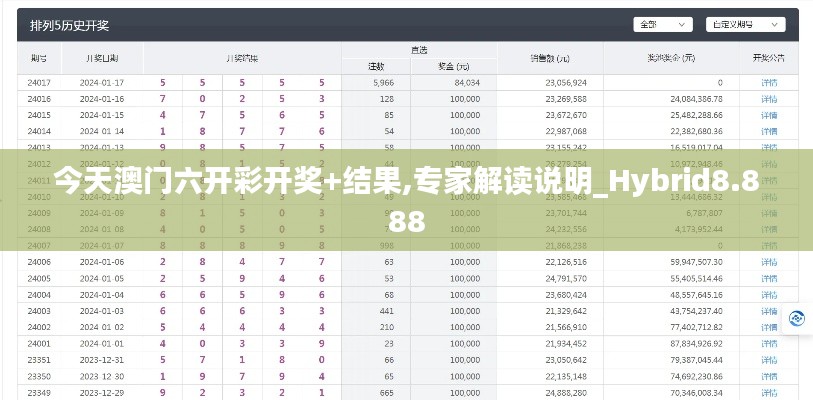Open 详情 for draw 24006

(768, 262)
